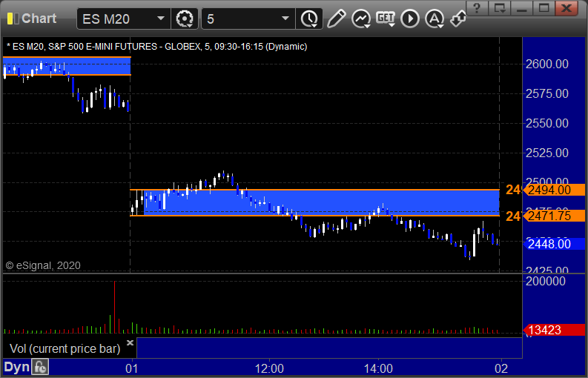
Task: Click the 2550.00 price axis label
Action: point(547,123)
